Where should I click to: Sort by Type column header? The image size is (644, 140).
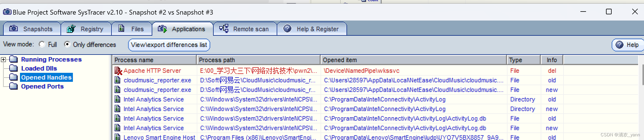524,60
